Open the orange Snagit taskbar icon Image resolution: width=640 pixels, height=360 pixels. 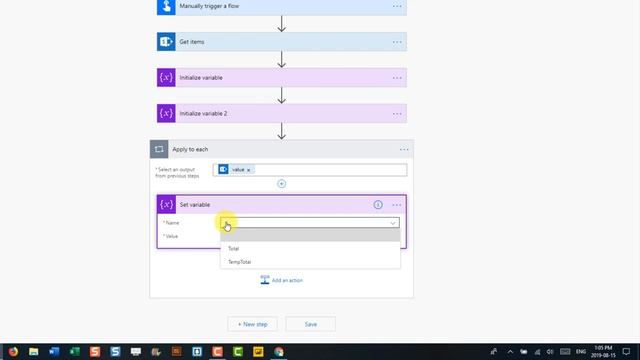(95, 351)
